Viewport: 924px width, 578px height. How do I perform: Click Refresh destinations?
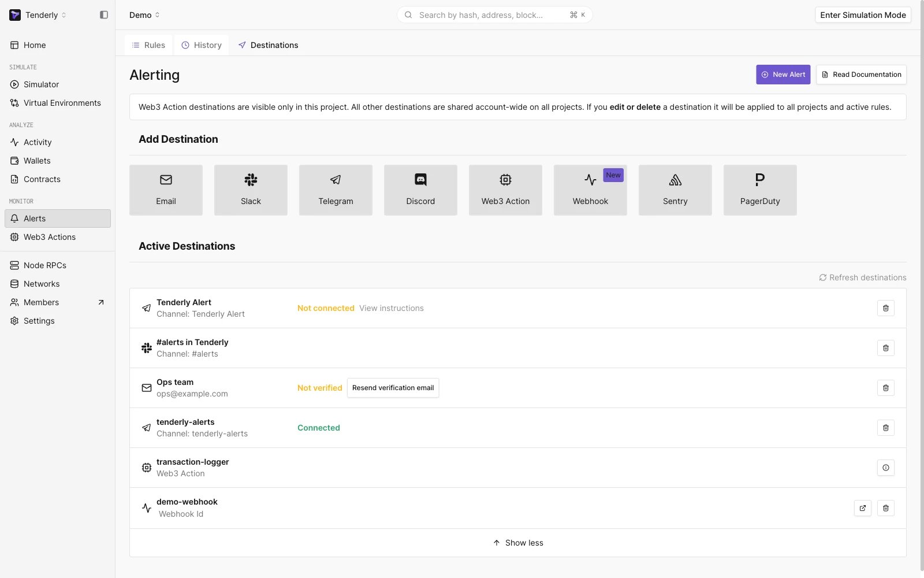tap(862, 277)
